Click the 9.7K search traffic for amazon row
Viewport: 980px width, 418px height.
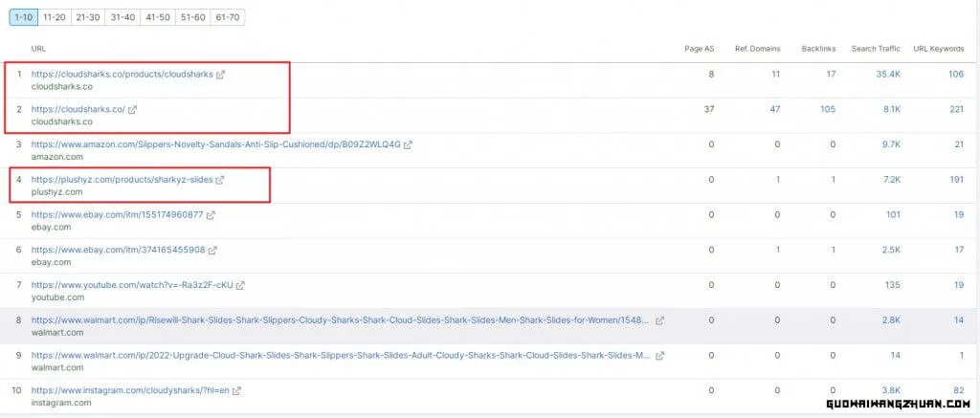tap(891, 144)
